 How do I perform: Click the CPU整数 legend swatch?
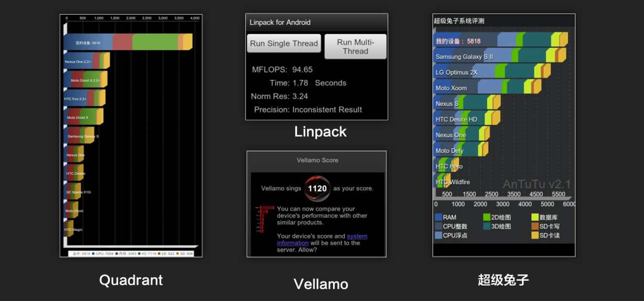click(438, 227)
